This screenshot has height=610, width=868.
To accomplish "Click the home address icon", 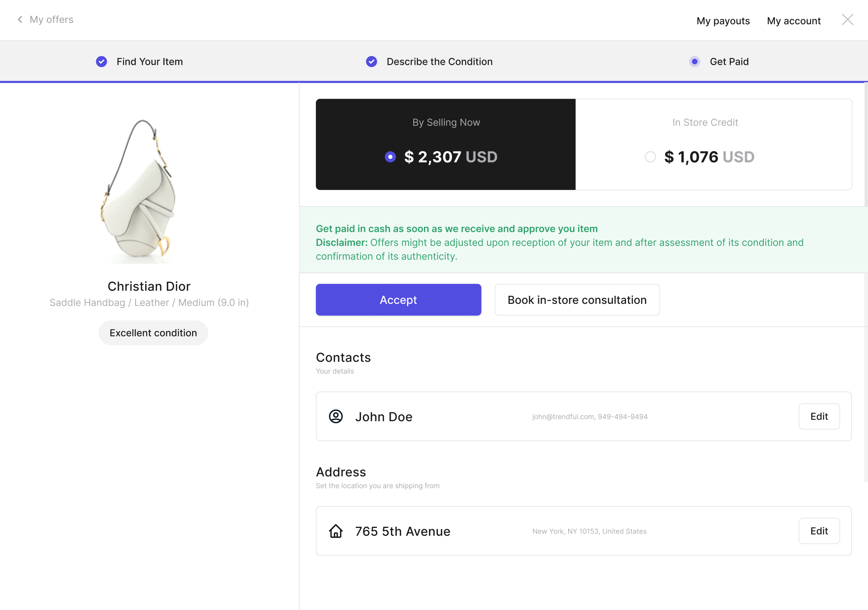I will click(x=336, y=531).
